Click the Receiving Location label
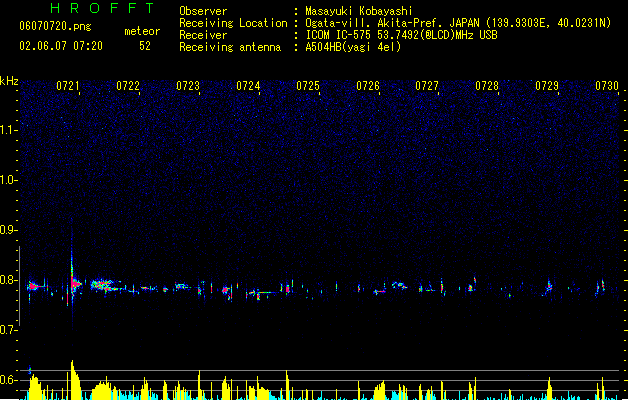629x400 pixels. coord(233,23)
